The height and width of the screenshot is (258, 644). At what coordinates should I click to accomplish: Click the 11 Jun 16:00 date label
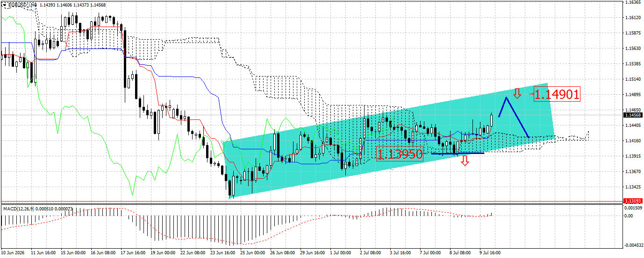43,253
